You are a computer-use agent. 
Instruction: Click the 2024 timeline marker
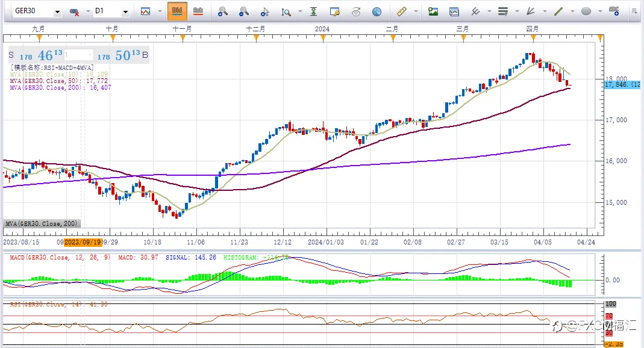[324, 38]
